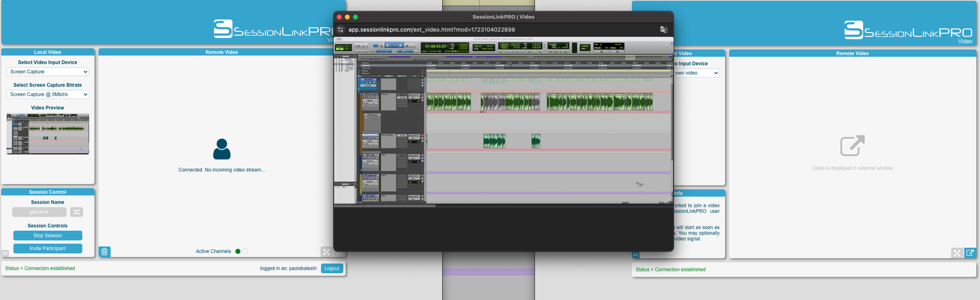Click the translate page icon in address bar

pos(664,30)
